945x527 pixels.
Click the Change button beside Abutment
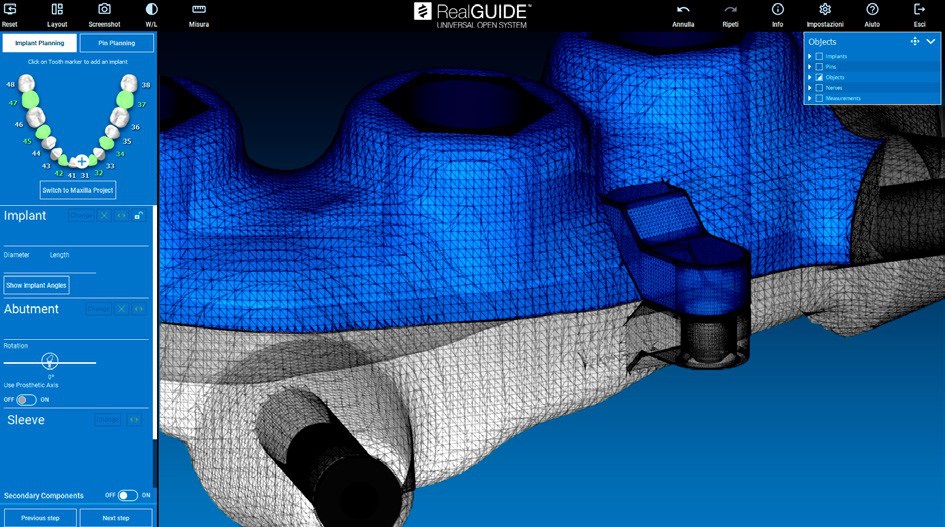coord(98,309)
